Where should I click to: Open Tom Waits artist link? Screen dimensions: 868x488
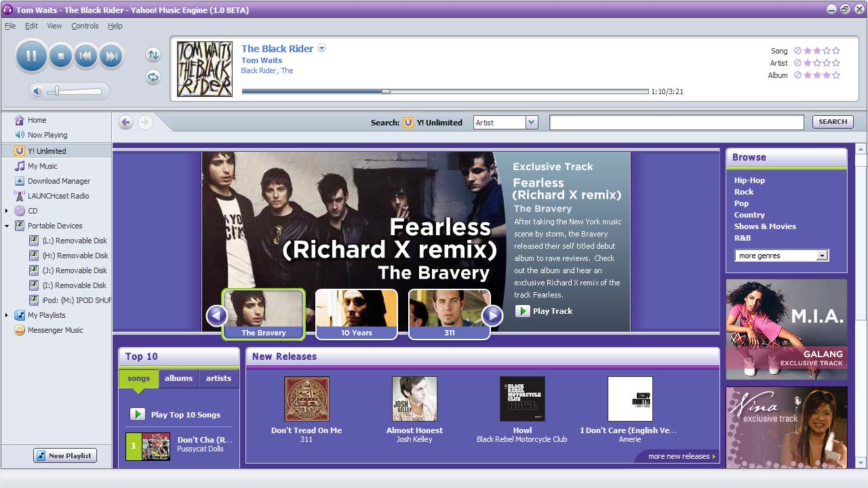pos(262,60)
